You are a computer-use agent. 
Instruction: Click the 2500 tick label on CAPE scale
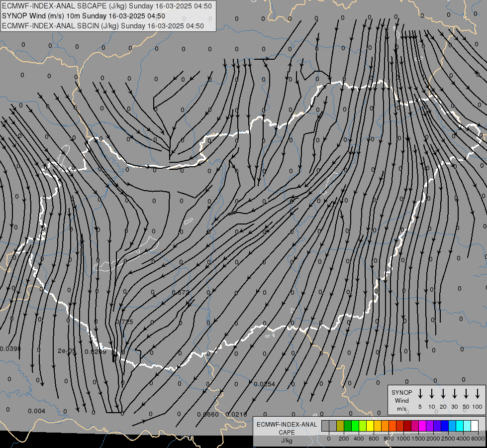(x=448, y=439)
